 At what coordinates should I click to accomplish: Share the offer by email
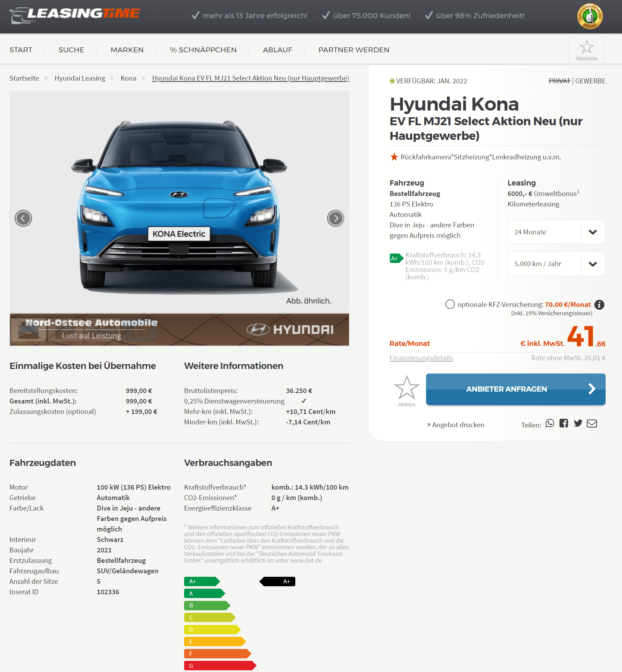[592, 423]
